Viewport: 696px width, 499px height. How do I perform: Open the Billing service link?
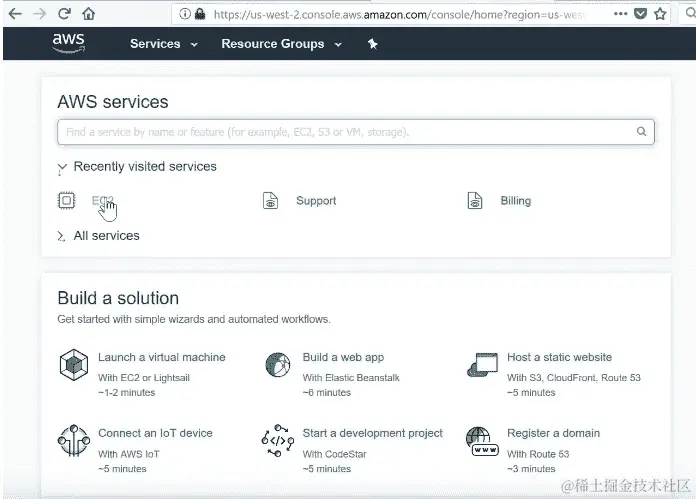tap(516, 201)
